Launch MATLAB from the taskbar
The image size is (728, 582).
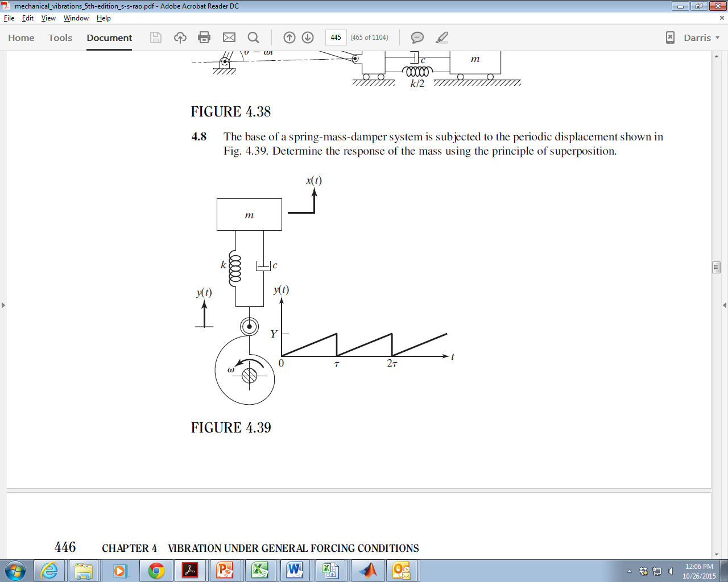(x=367, y=570)
